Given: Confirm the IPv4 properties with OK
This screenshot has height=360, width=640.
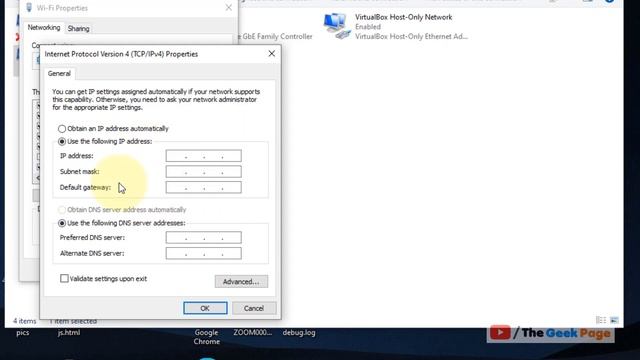Looking at the screenshot, I should tap(205, 308).
